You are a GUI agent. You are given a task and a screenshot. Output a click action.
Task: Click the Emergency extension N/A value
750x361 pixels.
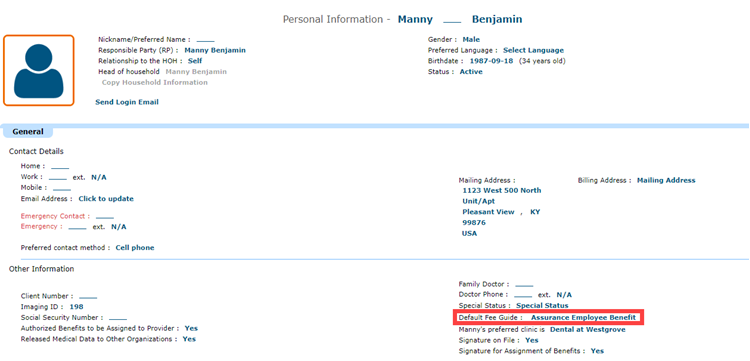tap(119, 227)
